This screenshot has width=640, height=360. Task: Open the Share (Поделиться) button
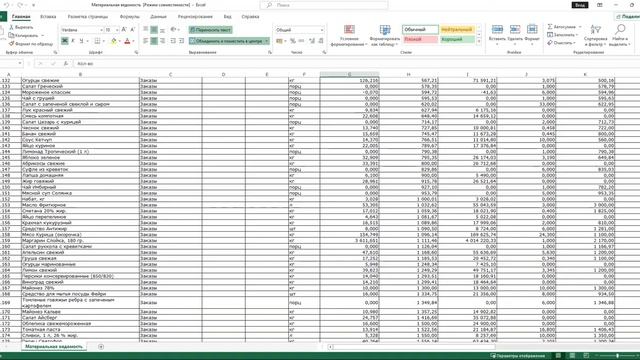click(x=628, y=17)
